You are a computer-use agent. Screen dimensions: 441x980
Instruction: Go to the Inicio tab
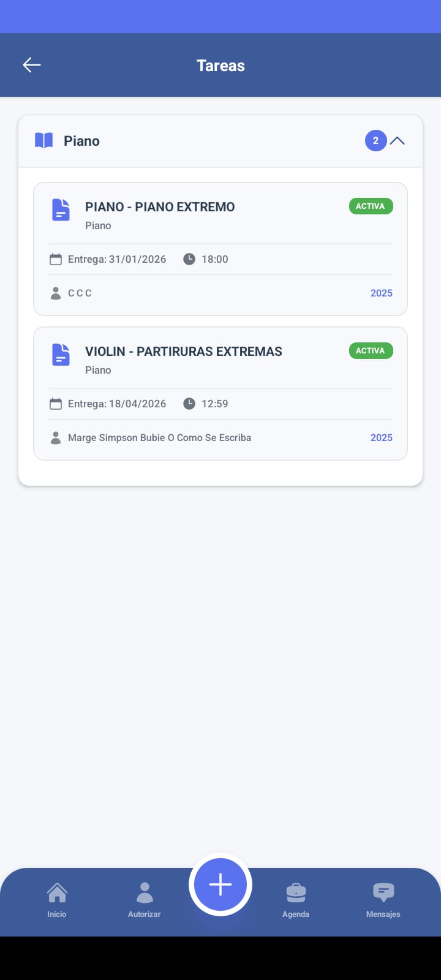coord(57,900)
